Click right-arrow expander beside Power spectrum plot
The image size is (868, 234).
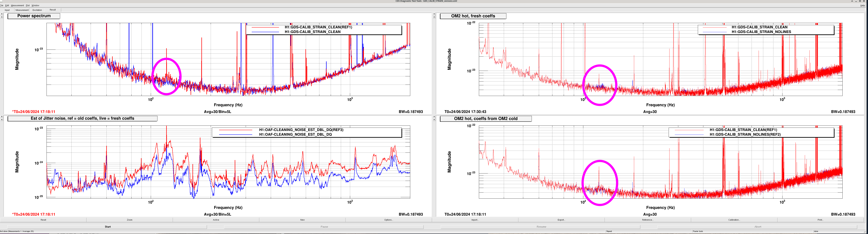pyautogui.click(x=1, y=14)
